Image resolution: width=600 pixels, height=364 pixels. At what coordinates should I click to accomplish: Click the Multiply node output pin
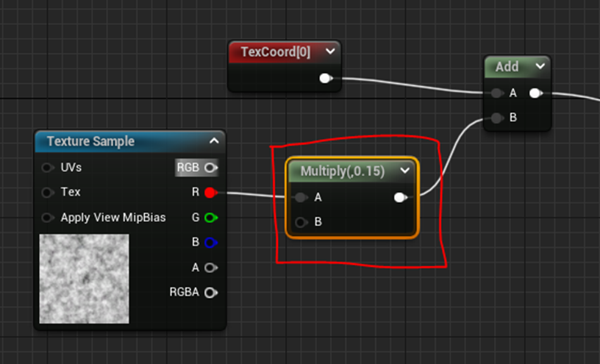point(400,198)
